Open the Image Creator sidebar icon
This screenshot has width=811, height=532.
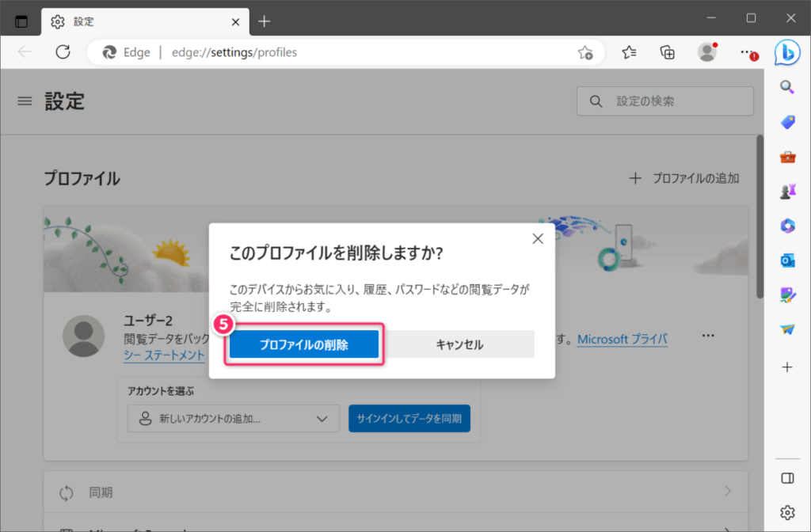[x=786, y=294]
